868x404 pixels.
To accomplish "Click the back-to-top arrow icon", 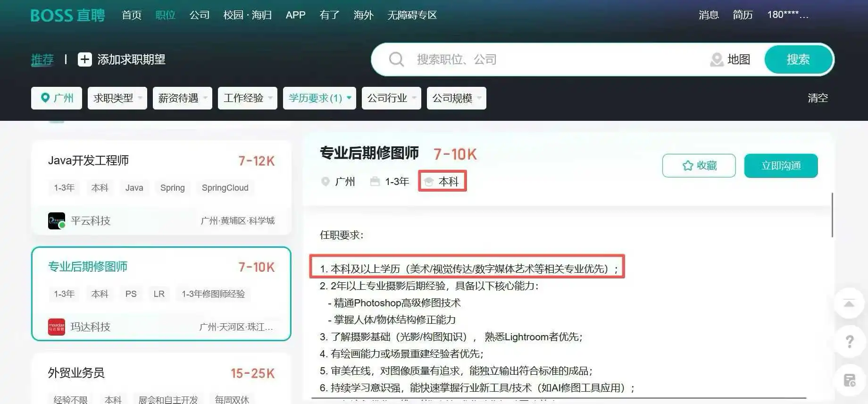I will pyautogui.click(x=849, y=303).
